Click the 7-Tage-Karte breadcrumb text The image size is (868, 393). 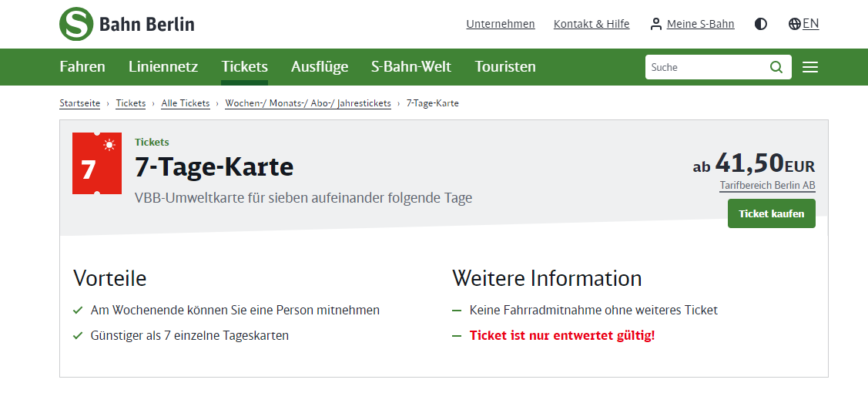[432, 103]
